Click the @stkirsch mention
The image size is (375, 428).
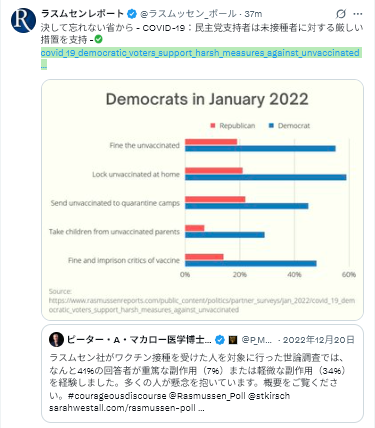(269, 396)
